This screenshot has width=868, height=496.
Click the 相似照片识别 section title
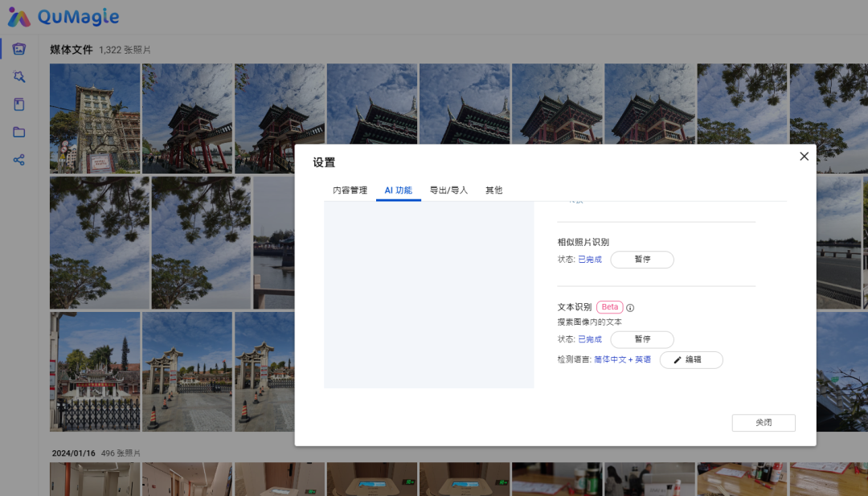click(583, 242)
